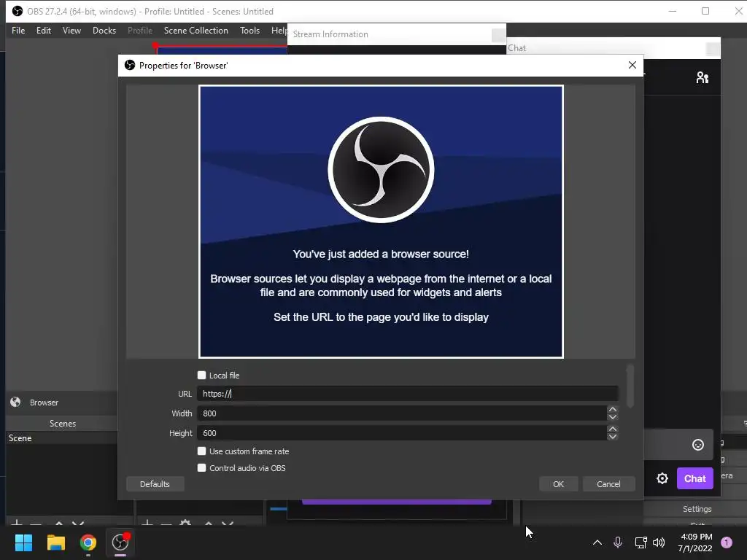This screenshot has height=560, width=747.
Task: Confirm properties with OK button
Action: tap(558, 484)
